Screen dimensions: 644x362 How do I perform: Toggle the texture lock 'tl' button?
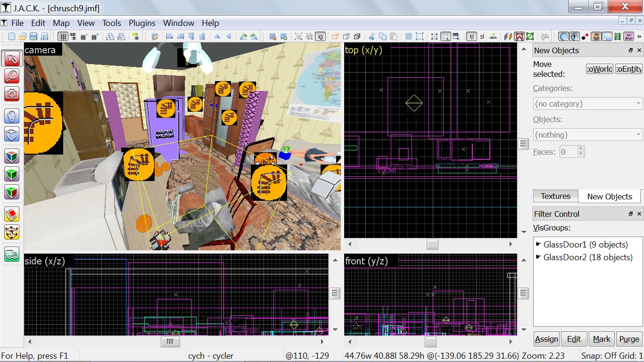[471, 36]
